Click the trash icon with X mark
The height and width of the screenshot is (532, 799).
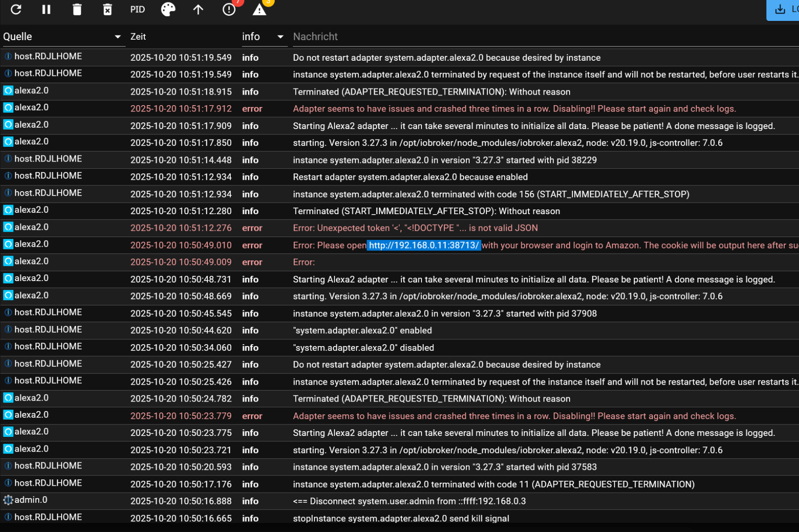tap(108, 10)
